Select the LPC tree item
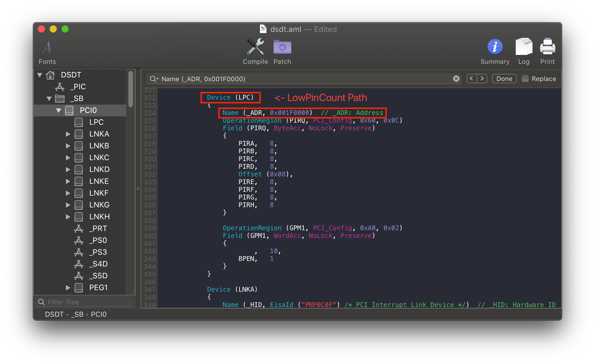The height and width of the screenshot is (364, 595). coord(96,122)
